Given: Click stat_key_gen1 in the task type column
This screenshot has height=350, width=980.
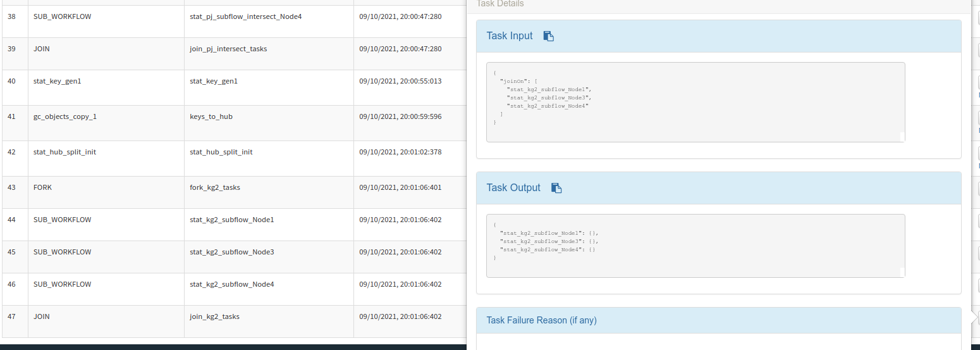Looking at the screenshot, I should (58, 81).
